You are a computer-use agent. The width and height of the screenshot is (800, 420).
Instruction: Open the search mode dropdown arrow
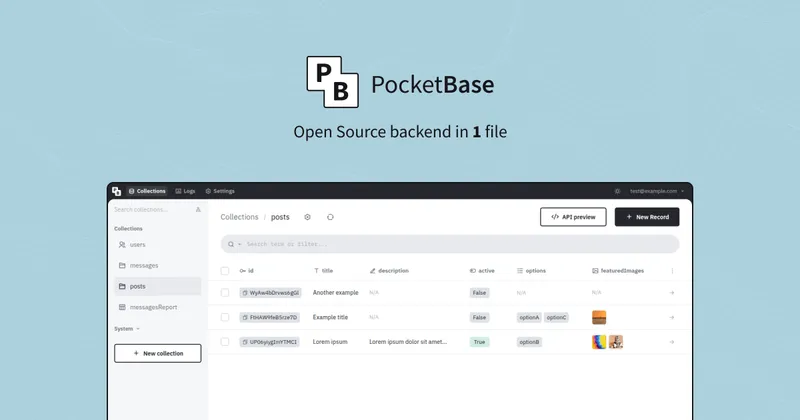(239, 244)
